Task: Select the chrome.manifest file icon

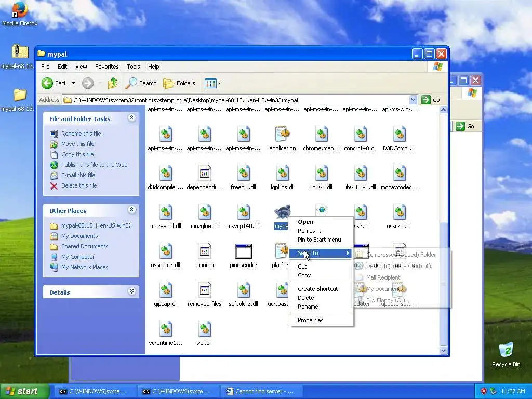Action: 321,135
